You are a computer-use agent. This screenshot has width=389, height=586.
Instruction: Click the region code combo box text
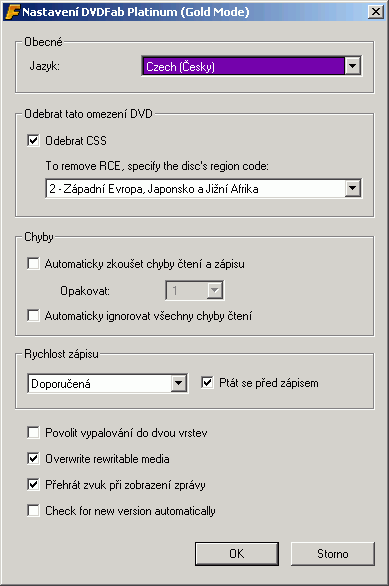(154, 189)
